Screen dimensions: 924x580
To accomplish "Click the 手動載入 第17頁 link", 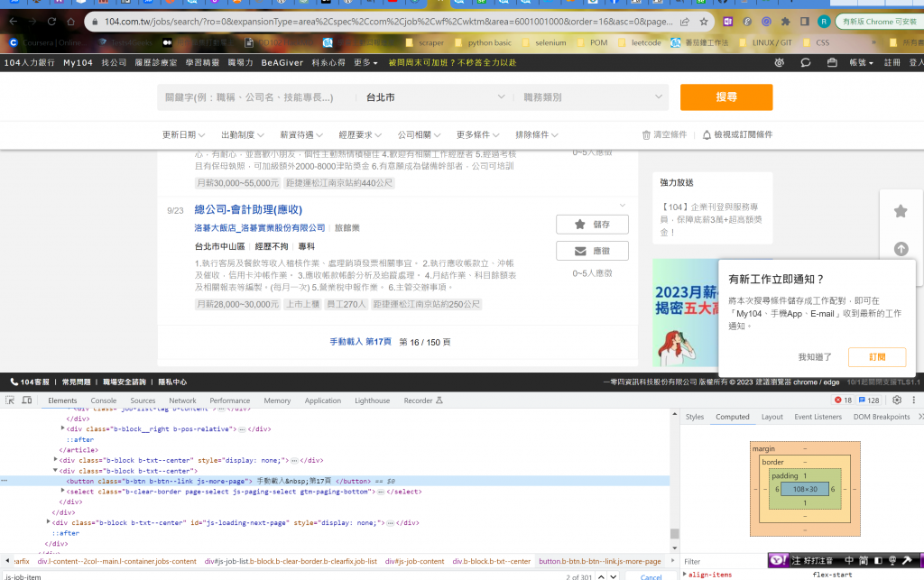I will [x=361, y=342].
